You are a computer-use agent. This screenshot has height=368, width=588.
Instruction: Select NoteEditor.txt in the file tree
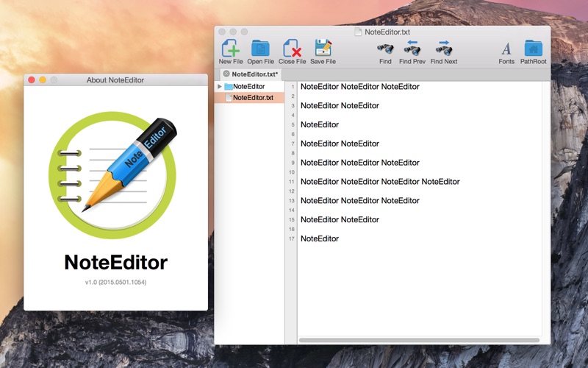249,98
